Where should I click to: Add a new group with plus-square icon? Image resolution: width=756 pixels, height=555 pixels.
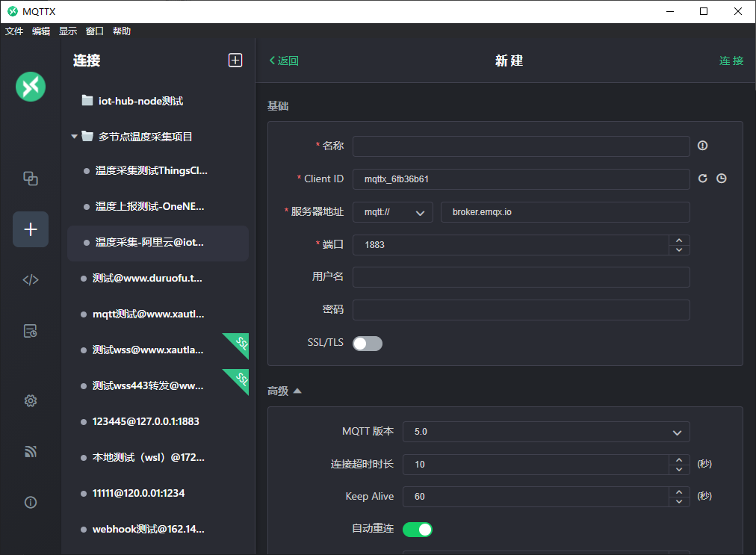pos(235,61)
